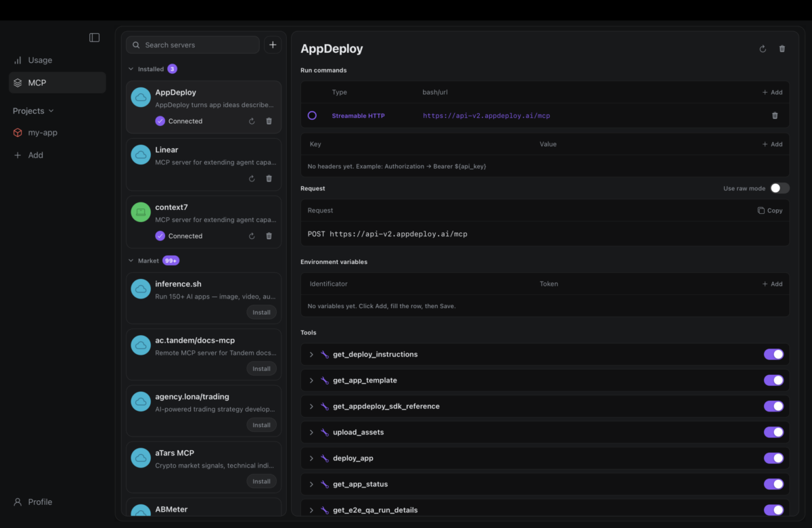Viewport: 812px width, 528px height.
Task: Add an environment variable
Action: [772, 284]
